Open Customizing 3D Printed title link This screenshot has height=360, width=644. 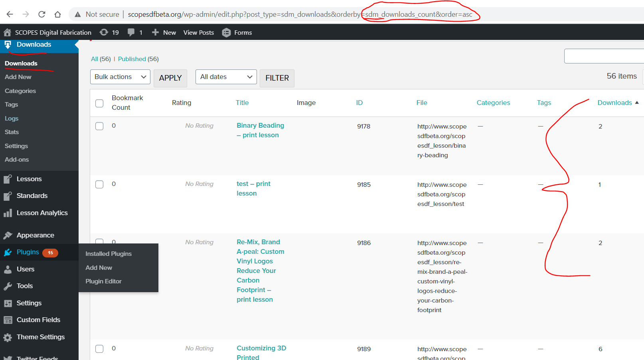coord(261,353)
